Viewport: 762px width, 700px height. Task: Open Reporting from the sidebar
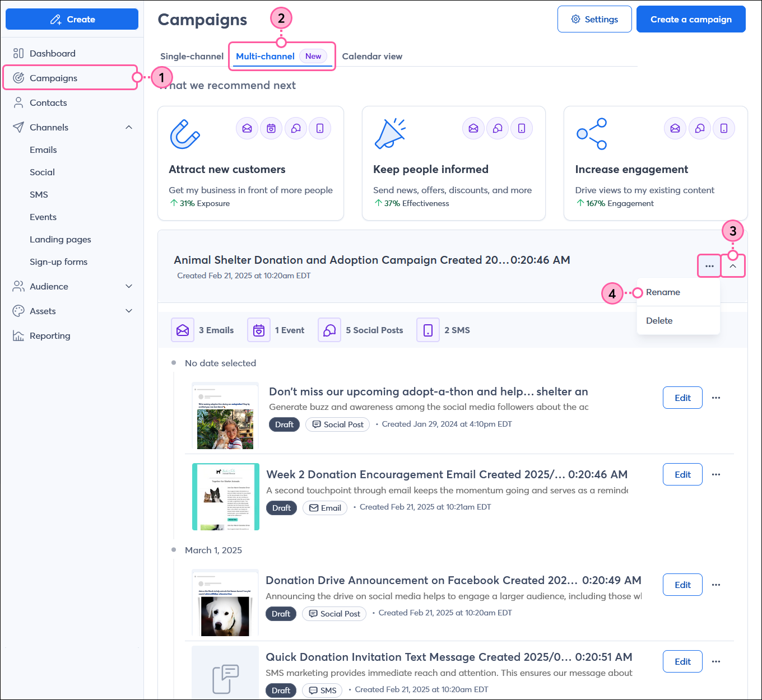click(x=50, y=335)
